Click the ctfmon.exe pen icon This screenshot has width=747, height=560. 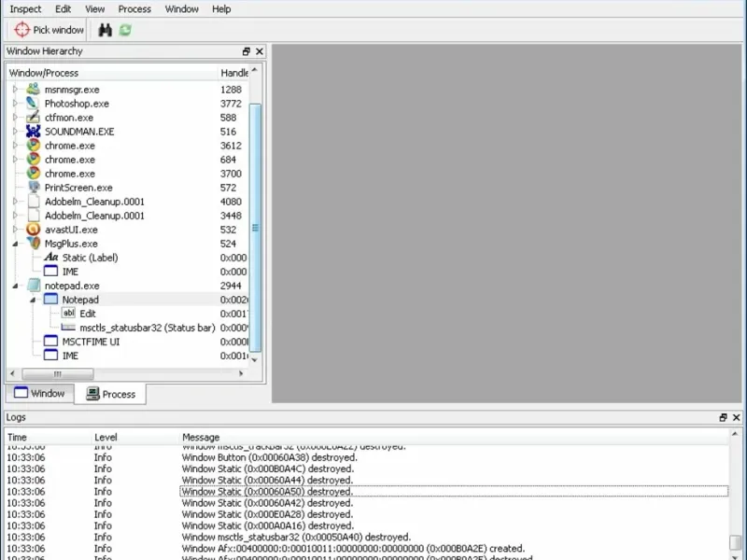click(x=33, y=118)
